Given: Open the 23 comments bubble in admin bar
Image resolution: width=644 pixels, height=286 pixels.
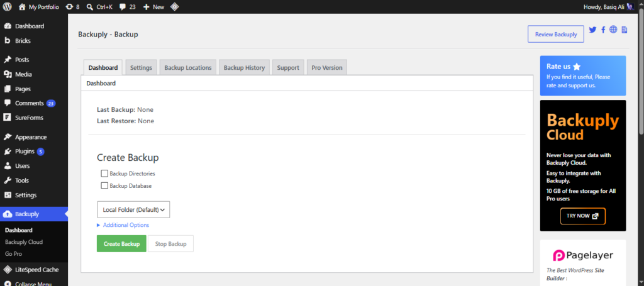Looking at the screenshot, I should [123, 7].
